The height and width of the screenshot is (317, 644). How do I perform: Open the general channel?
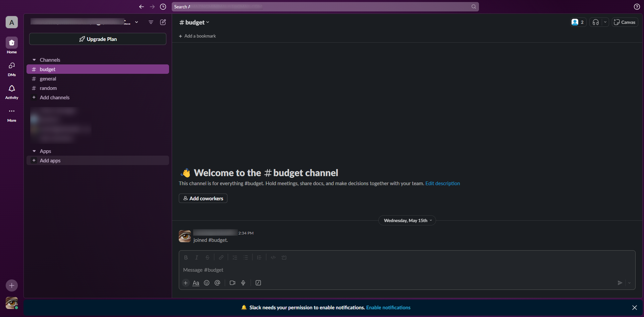click(98, 78)
